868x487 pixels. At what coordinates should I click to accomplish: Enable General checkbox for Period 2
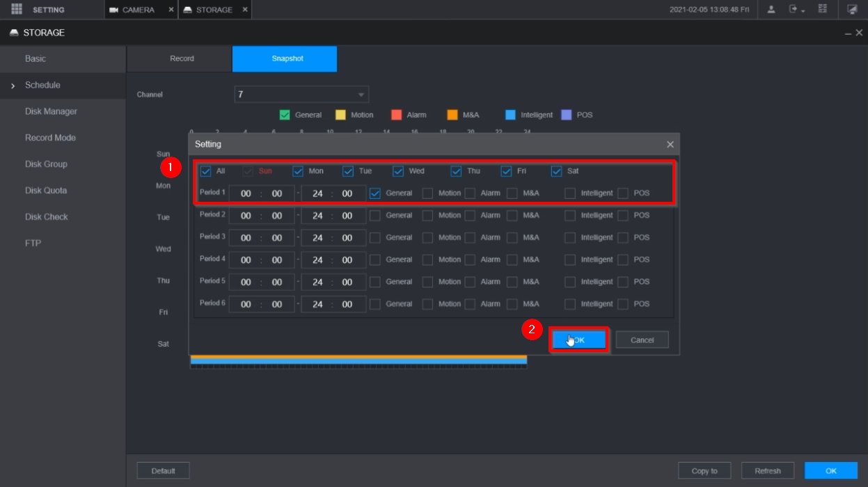point(375,216)
